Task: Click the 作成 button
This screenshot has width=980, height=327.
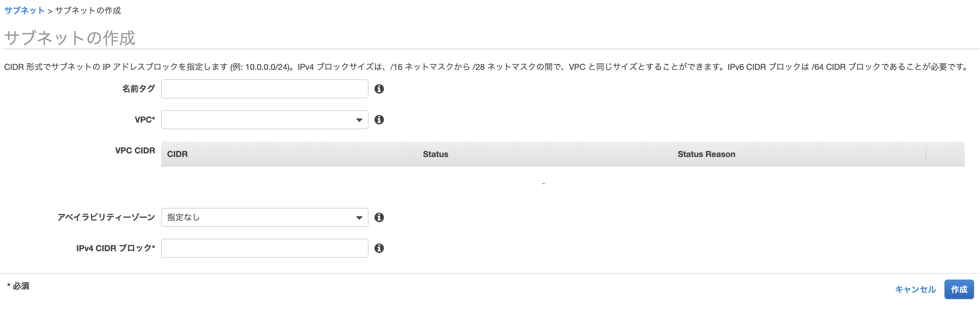Action: (959, 289)
